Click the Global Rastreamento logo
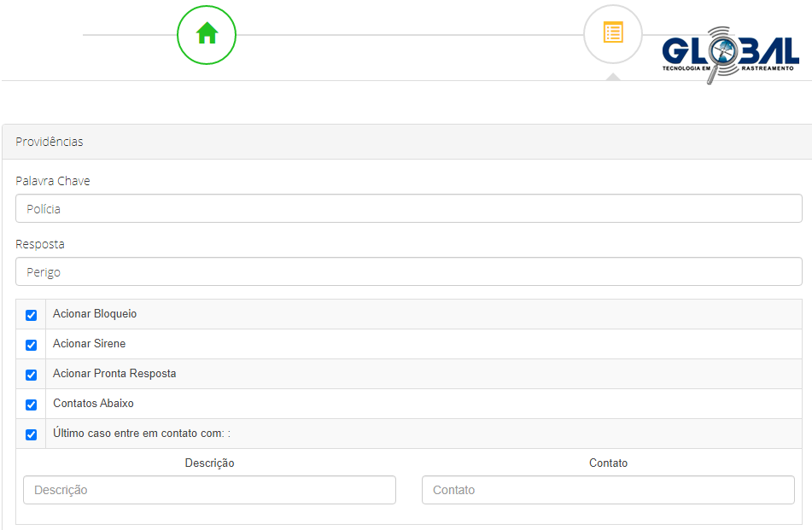The width and height of the screenshot is (812, 530). click(x=730, y=55)
